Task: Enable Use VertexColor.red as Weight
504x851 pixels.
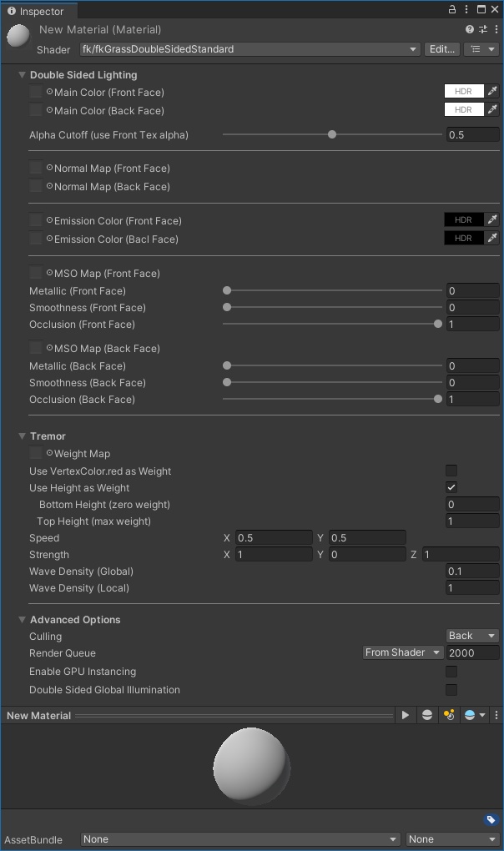Action: 451,471
